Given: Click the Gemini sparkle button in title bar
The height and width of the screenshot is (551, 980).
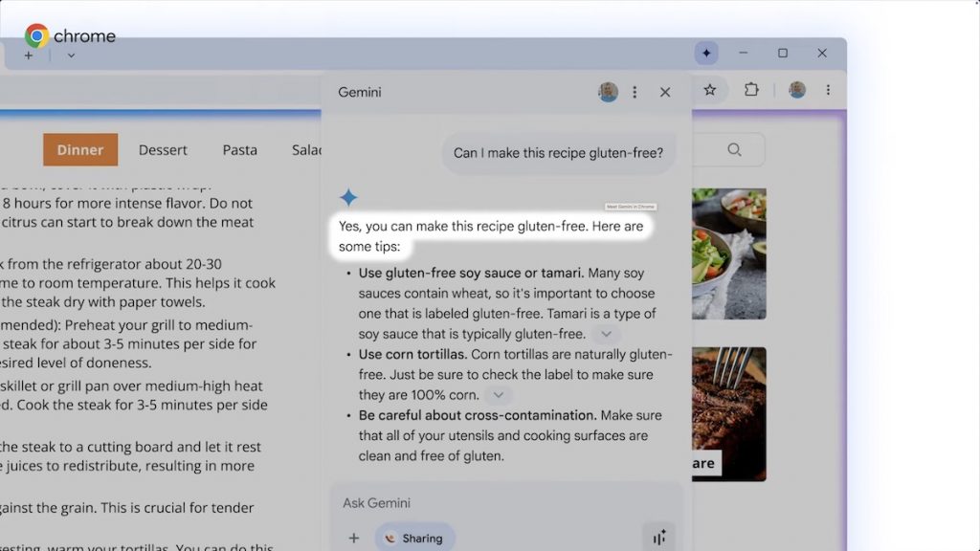Looking at the screenshot, I should pos(706,54).
